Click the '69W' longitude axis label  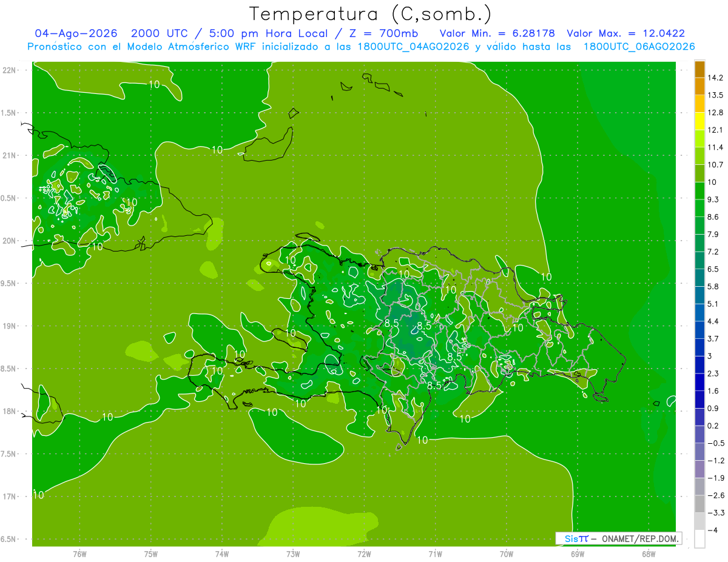coord(577,554)
